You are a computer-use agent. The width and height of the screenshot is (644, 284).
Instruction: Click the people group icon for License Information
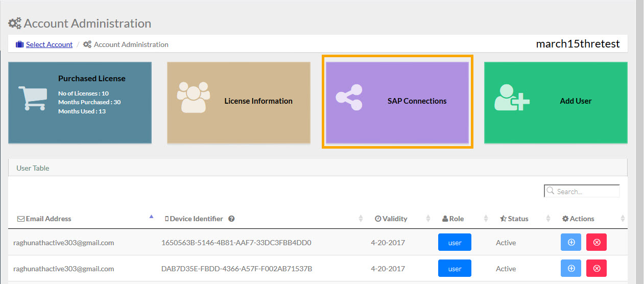[x=194, y=97]
